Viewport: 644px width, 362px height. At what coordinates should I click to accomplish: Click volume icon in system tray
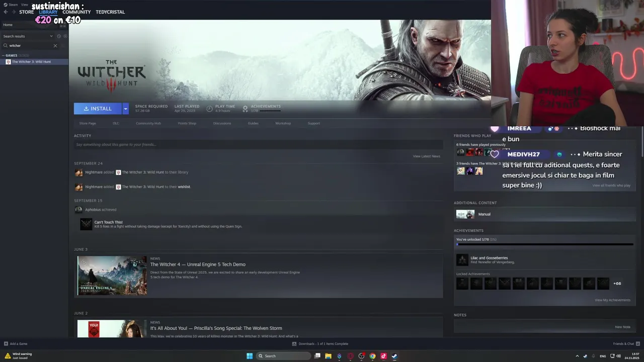(618, 356)
